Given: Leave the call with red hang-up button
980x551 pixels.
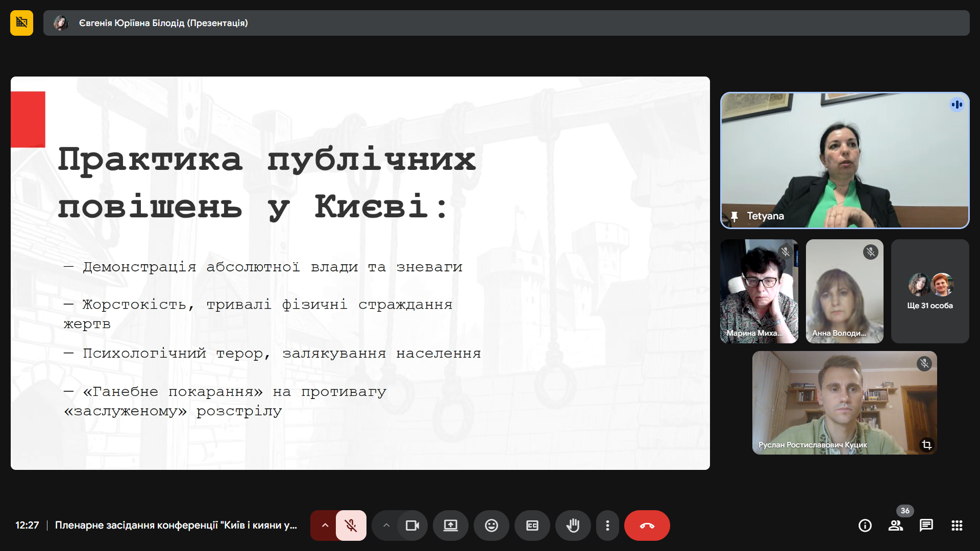Looking at the screenshot, I should point(647,525).
